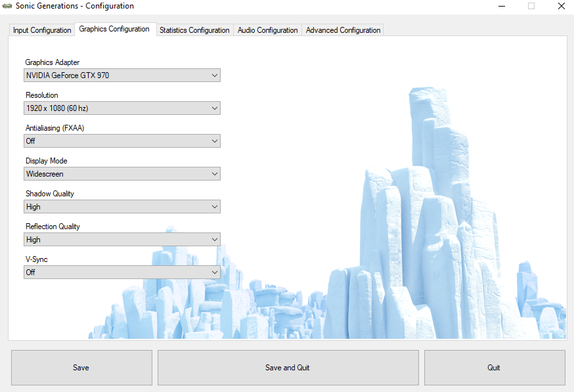Click the Antialiasing (FXAA) label
The height and width of the screenshot is (392, 574).
point(55,128)
